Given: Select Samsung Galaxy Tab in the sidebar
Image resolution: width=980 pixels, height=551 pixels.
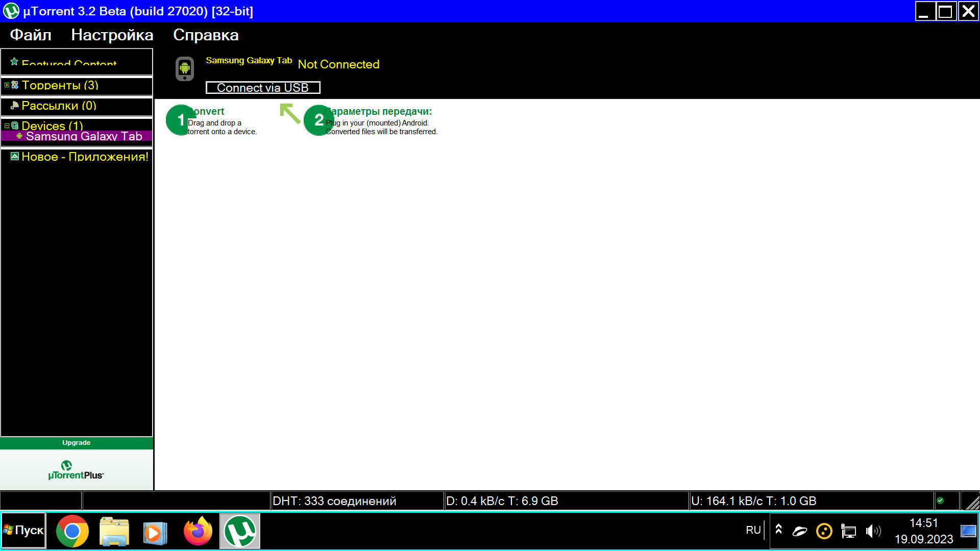Looking at the screenshot, I should [x=84, y=136].
